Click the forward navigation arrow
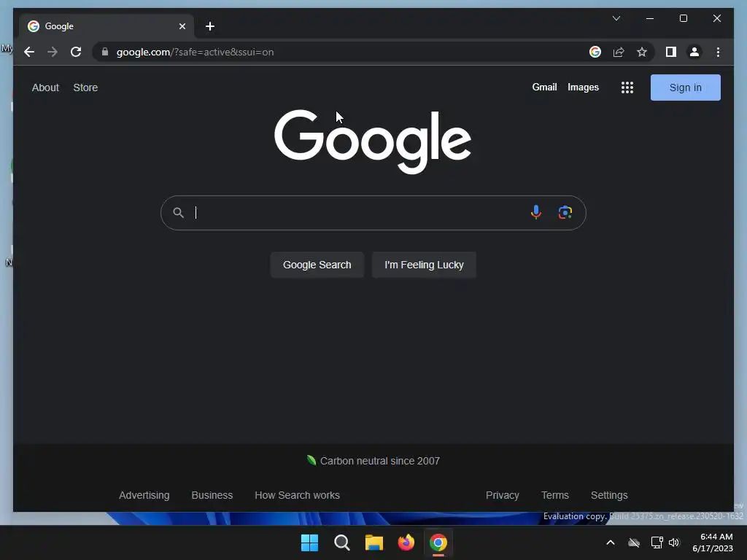The height and width of the screenshot is (560, 747). point(53,52)
